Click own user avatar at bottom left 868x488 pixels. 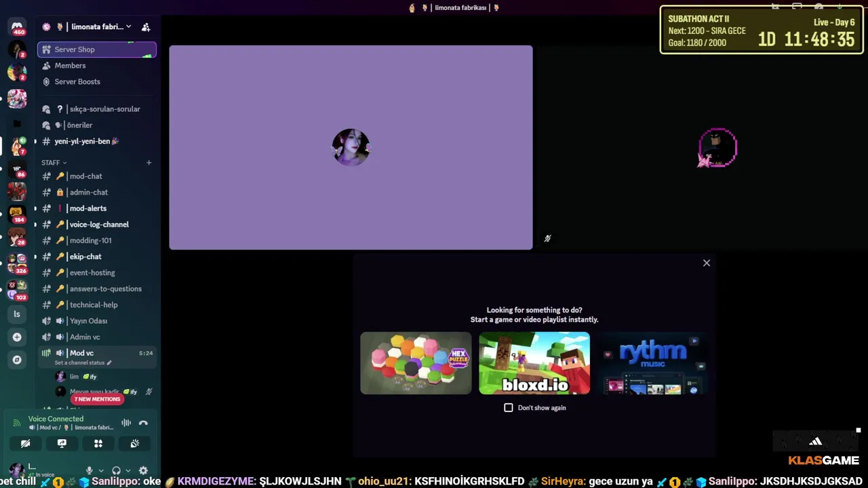(x=16, y=470)
